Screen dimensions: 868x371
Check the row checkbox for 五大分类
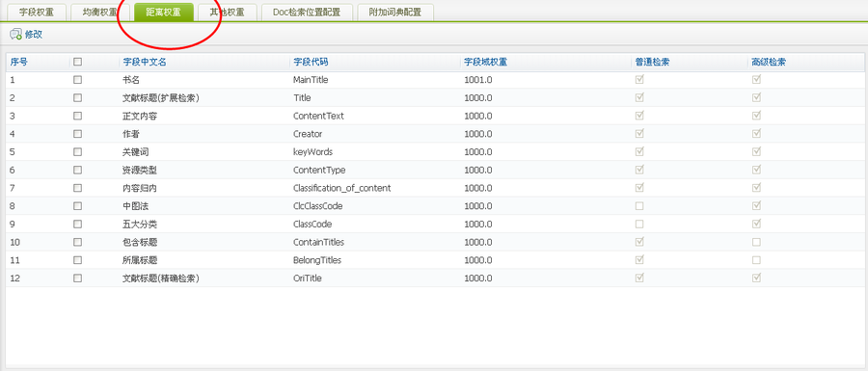coord(77,224)
